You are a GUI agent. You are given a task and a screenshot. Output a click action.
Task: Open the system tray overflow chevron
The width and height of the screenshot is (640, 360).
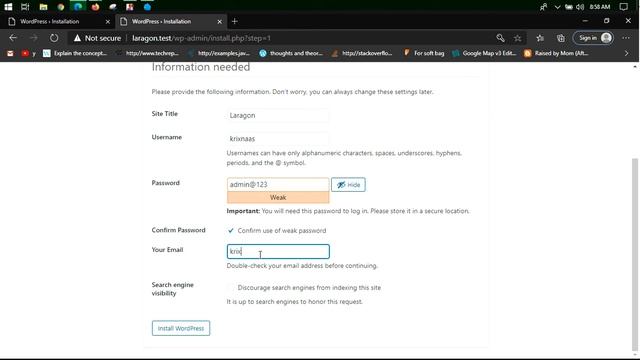click(x=557, y=7)
